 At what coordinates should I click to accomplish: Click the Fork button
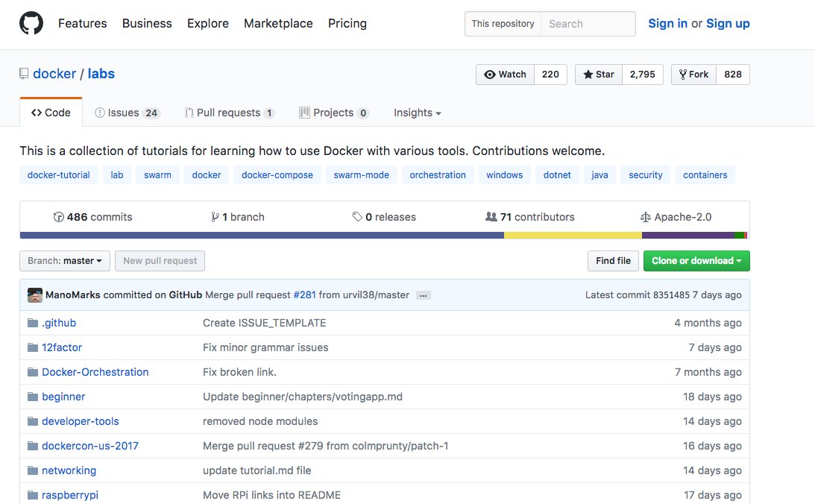pyautogui.click(x=694, y=75)
